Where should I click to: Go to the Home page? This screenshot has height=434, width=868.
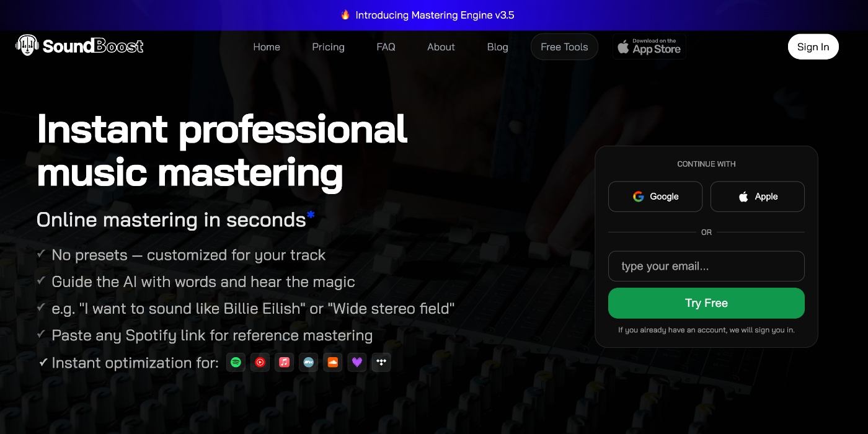[267, 47]
